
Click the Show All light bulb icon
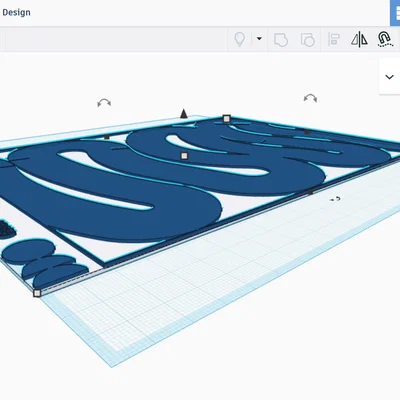pyautogui.click(x=240, y=39)
